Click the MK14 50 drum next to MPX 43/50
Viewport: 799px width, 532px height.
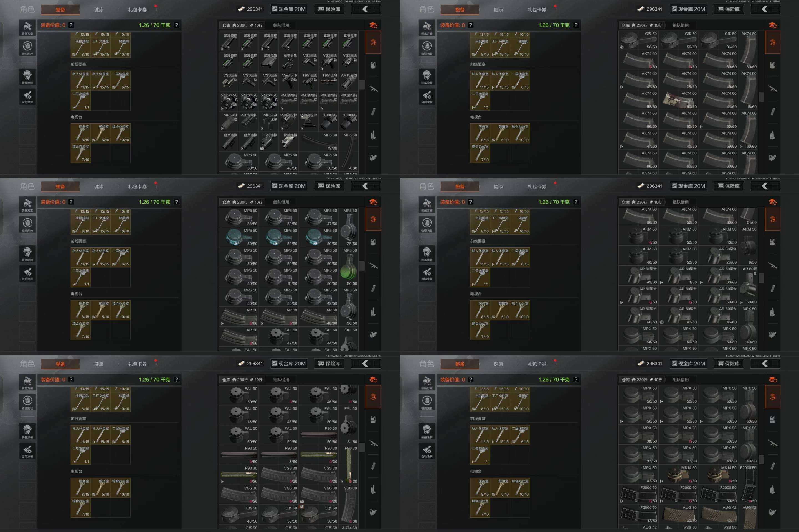point(678,474)
